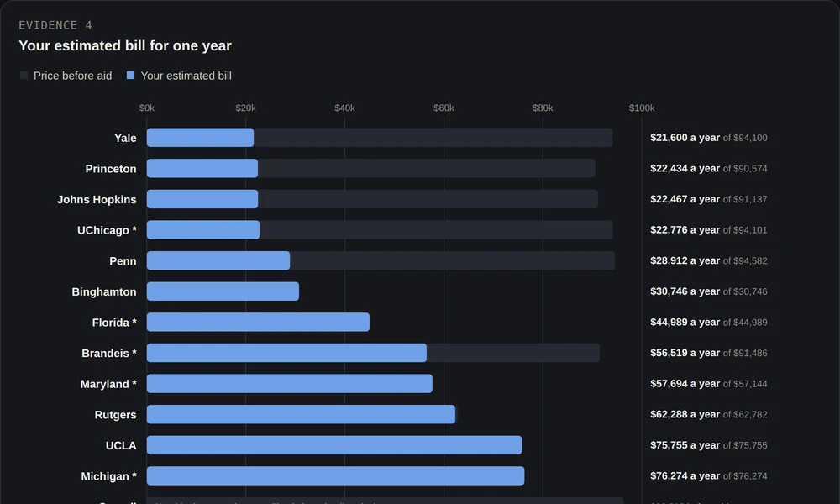The width and height of the screenshot is (840, 504).
Task: Click UCLA's blue estimated bill bar
Action: [x=334, y=445]
